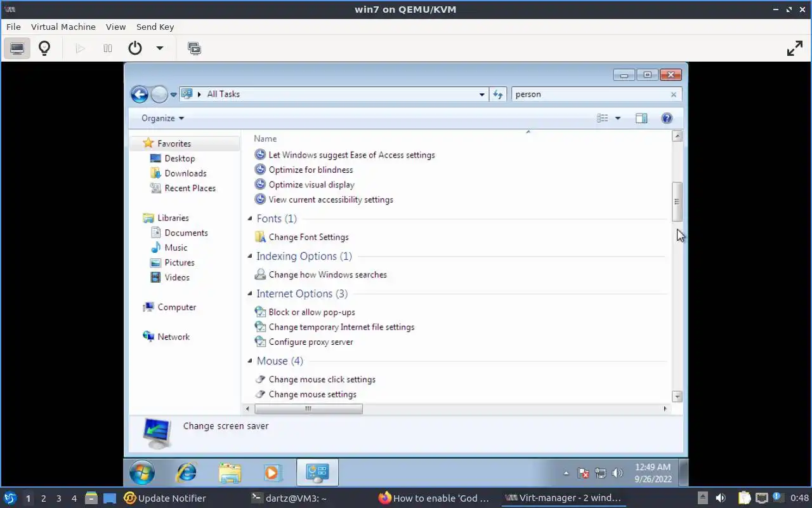
Task: Launch Windows Media Player from taskbar
Action: (x=273, y=472)
